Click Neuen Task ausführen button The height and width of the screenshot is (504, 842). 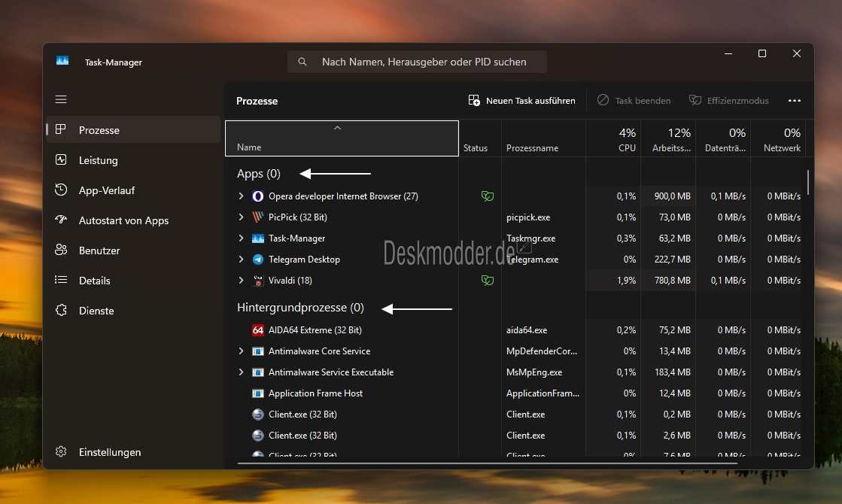tap(521, 100)
